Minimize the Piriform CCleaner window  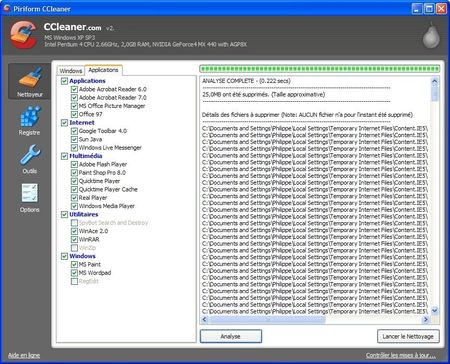417,8
